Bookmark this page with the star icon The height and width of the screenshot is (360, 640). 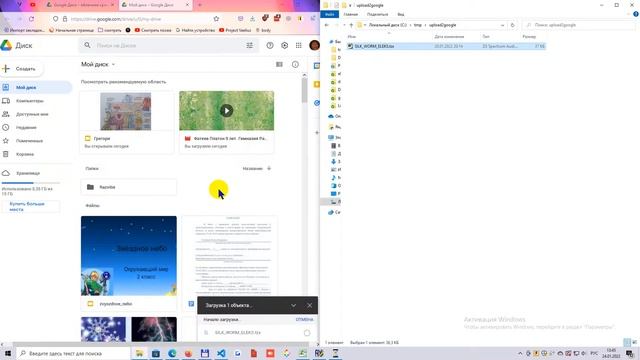point(216,19)
